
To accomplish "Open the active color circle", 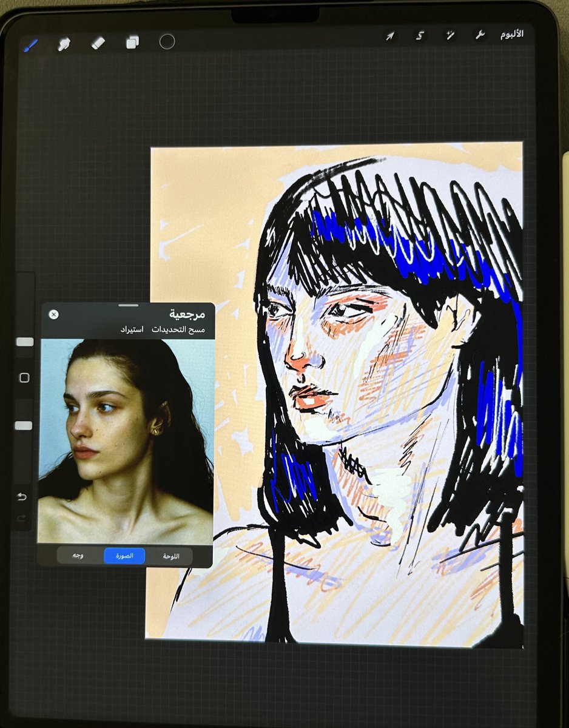I will pos(167,41).
